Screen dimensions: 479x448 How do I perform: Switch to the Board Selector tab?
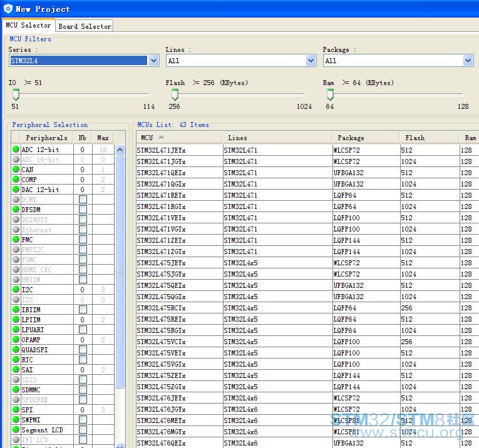(85, 26)
